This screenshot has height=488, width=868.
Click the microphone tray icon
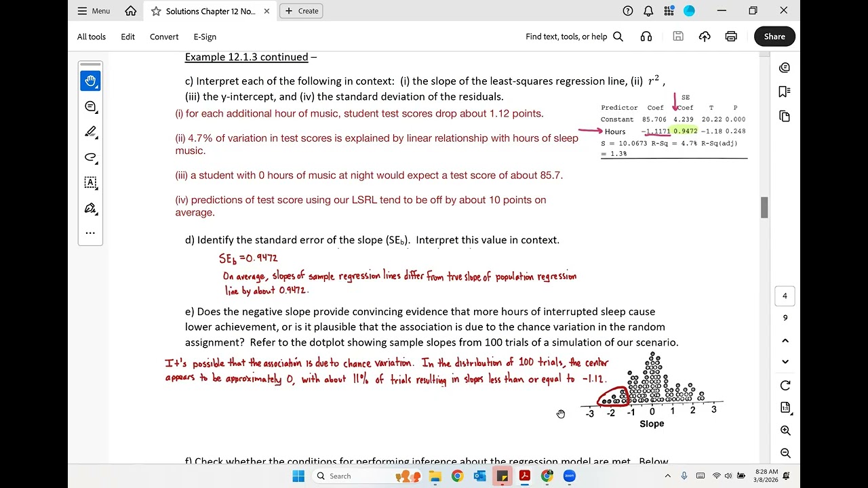pyautogui.click(x=684, y=476)
